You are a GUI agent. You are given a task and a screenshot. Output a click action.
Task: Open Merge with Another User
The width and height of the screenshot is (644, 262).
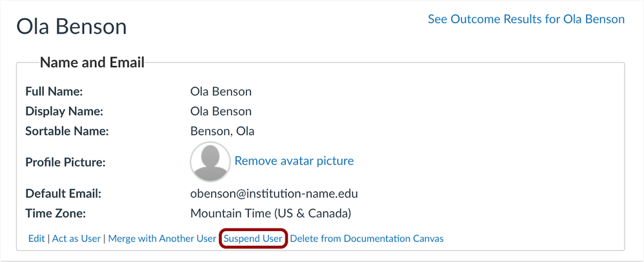[162, 239]
